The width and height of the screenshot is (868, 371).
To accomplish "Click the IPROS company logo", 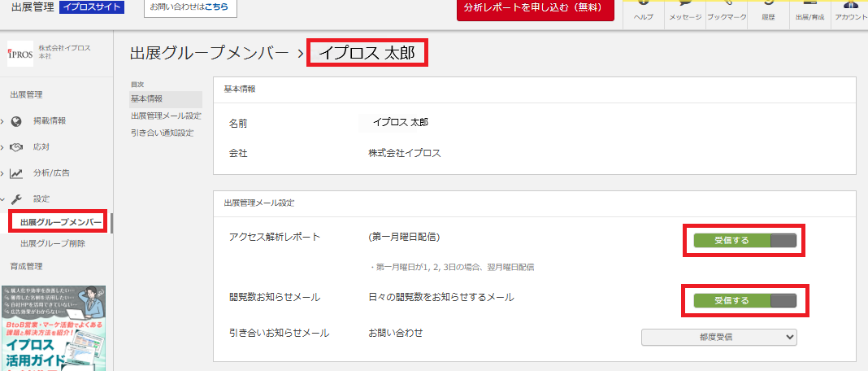I will (x=19, y=54).
